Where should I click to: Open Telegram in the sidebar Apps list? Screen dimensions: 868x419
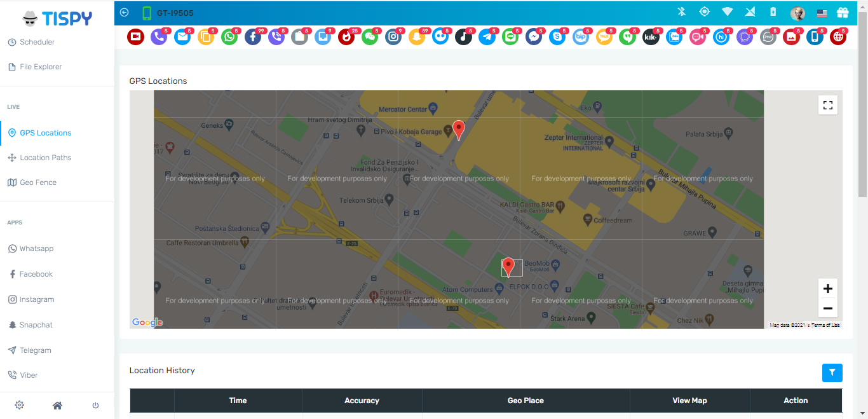tap(35, 350)
